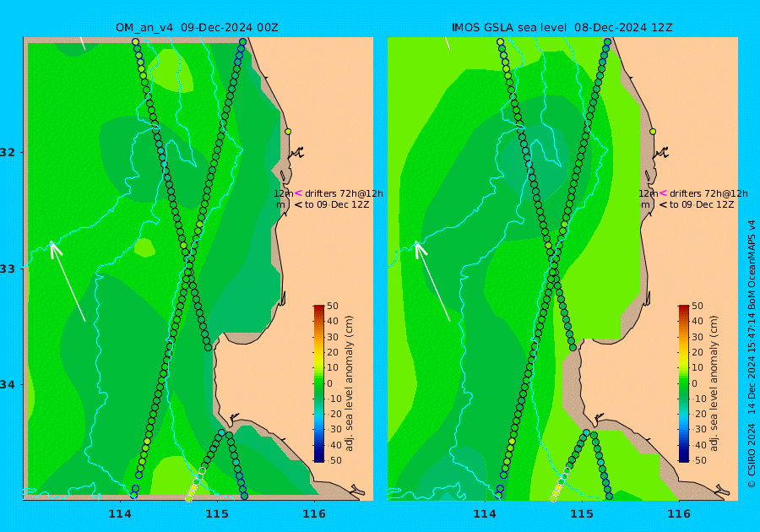Click the IMOS GSLA sea level 08-Dec-2024 12Z title
The height and width of the screenshot is (532, 760).
pos(562,28)
